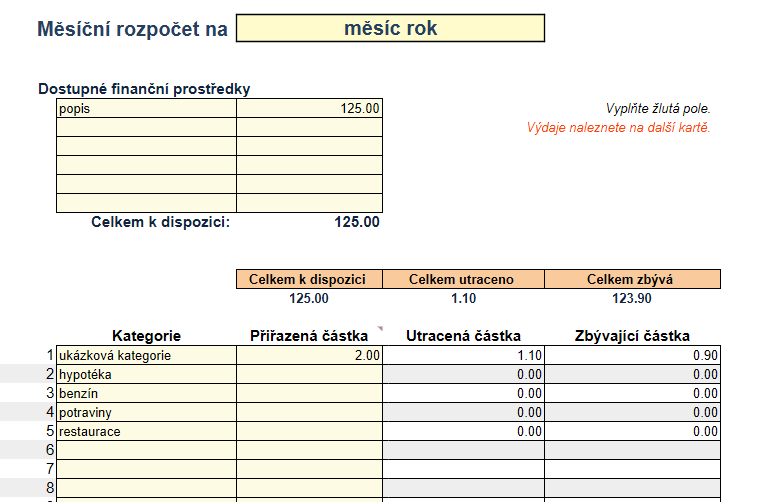Select the total remaining value 123.90
This screenshot has width=763, height=502.
[x=632, y=298]
